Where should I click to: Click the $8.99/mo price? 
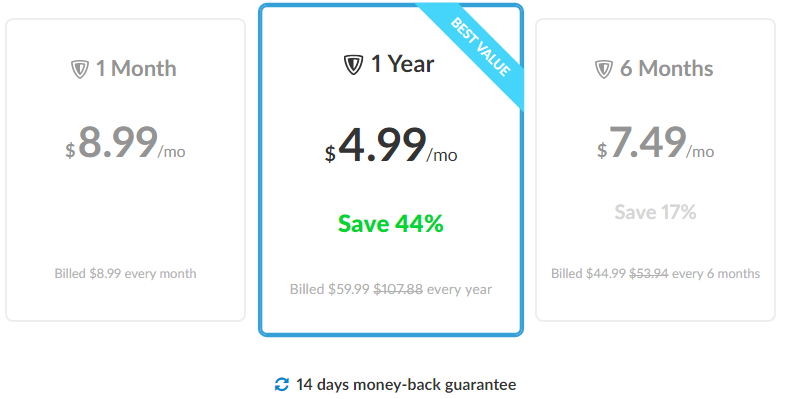coord(125,143)
